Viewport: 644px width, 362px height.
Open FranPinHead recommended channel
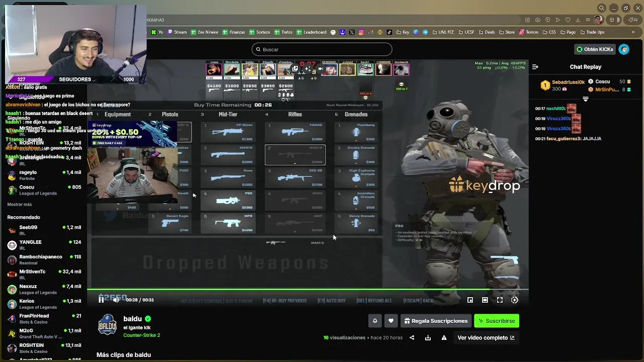point(44,319)
